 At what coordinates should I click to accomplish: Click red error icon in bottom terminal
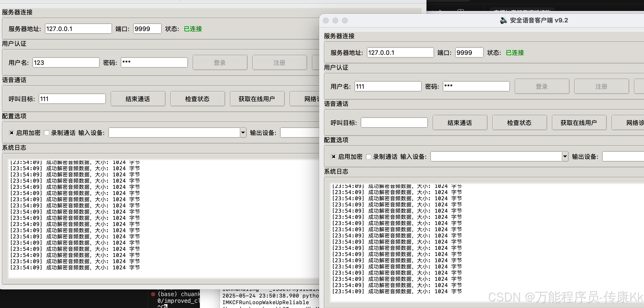[x=153, y=294]
